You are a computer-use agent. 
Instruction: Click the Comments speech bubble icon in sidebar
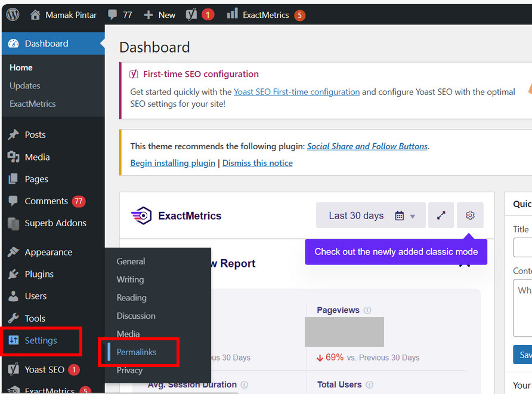[x=13, y=201]
